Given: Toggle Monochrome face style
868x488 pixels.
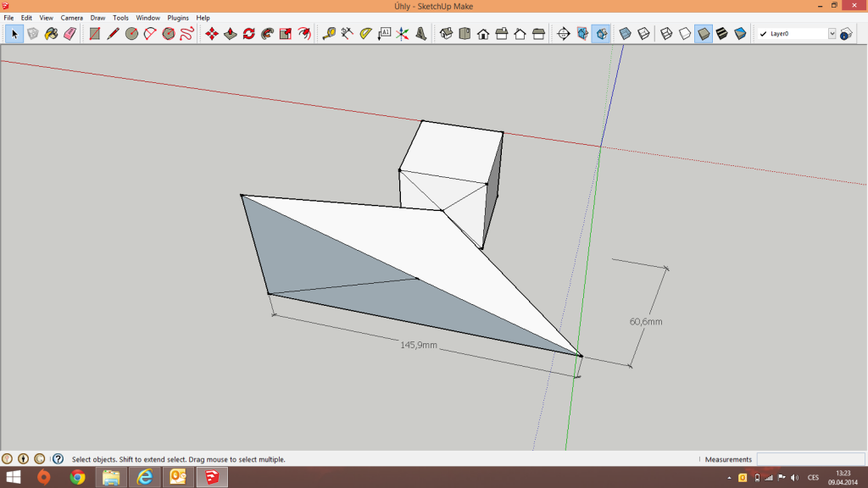Looking at the screenshot, I should 741,34.
